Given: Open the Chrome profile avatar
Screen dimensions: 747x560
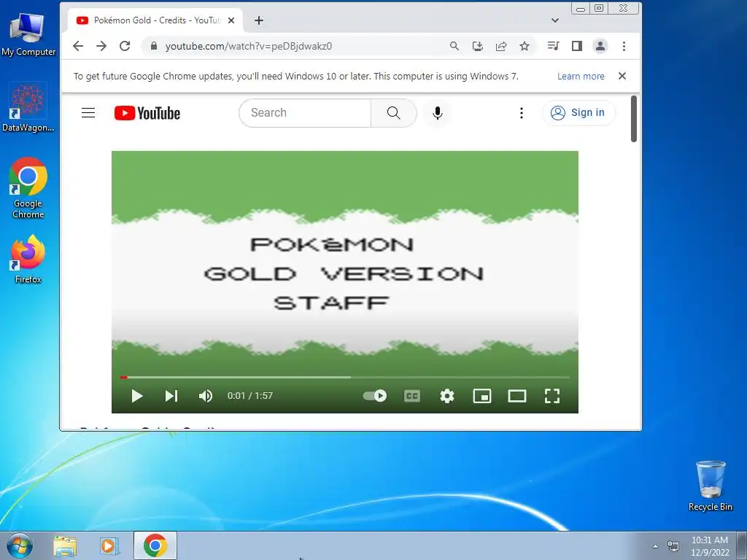Looking at the screenshot, I should coord(600,46).
